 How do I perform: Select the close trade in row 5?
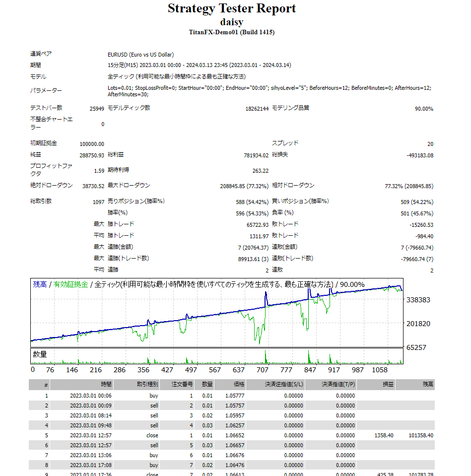(152, 435)
